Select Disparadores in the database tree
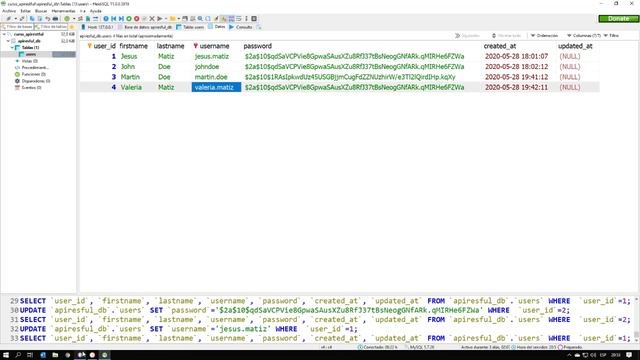This screenshot has height=360, width=640. [x=36, y=81]
